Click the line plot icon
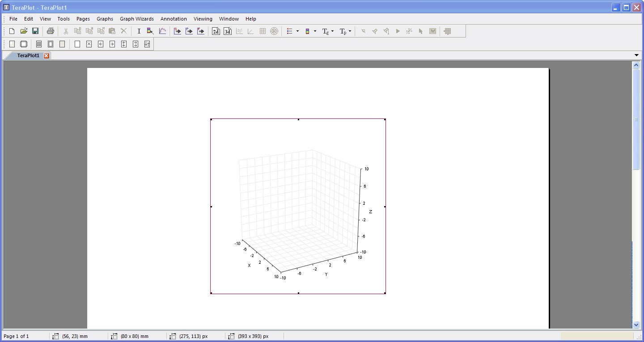Image resolution: width=644 pixels, height=342 pixels. pos(239,31)
